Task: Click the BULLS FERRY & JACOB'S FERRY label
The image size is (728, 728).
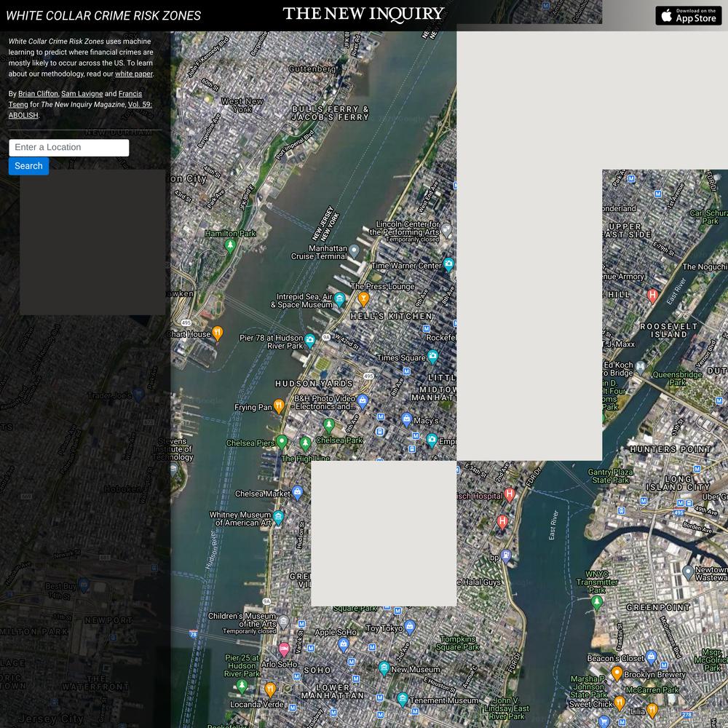Action: 330,113
